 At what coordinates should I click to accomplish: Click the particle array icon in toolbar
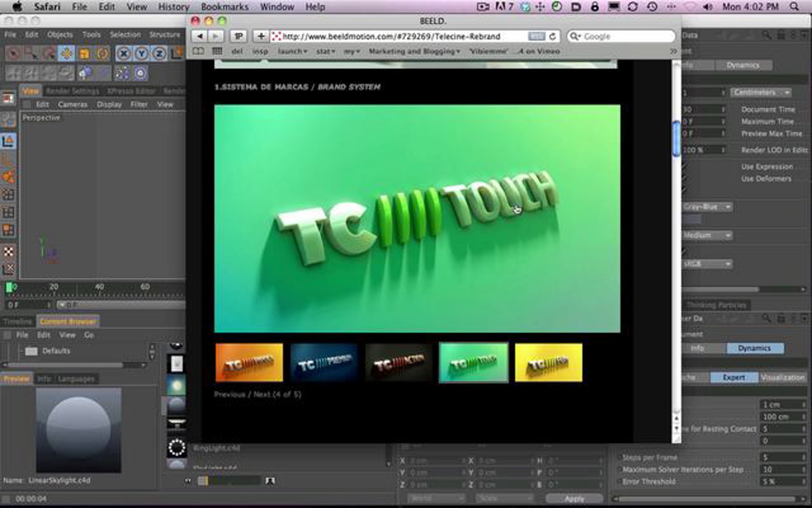point(122,73)
